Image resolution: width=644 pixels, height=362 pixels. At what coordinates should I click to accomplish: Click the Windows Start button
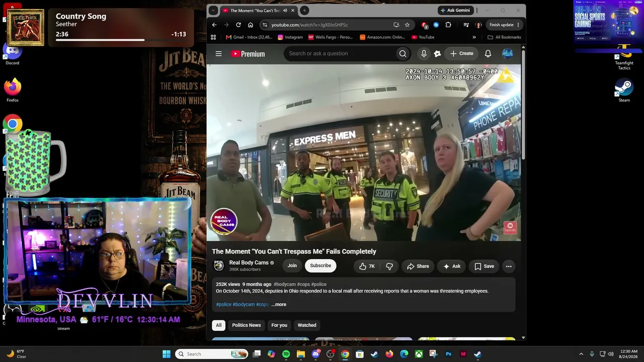[x=167, y=354]
